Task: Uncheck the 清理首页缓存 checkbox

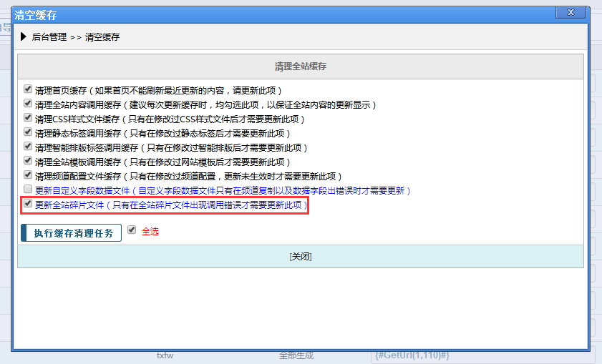Action: [x=28, y=90]
